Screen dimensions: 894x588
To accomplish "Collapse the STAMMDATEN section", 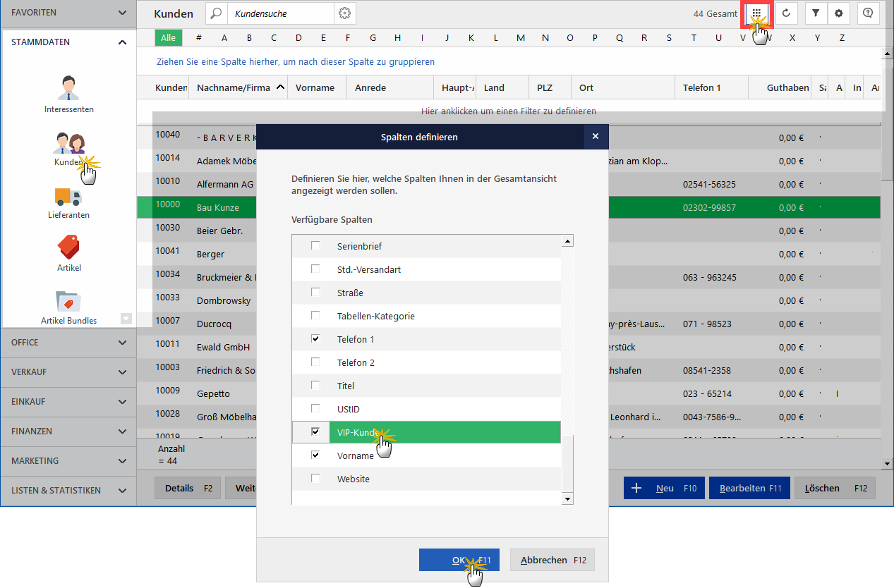I will coord(68,42).
